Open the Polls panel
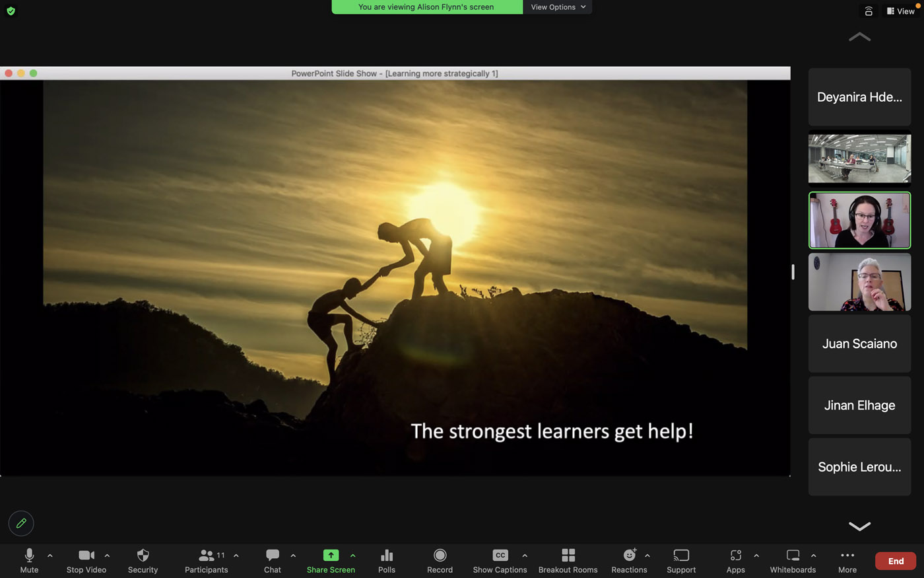The height and width of the screenshot is (578, 924). (x=387, y=560)
